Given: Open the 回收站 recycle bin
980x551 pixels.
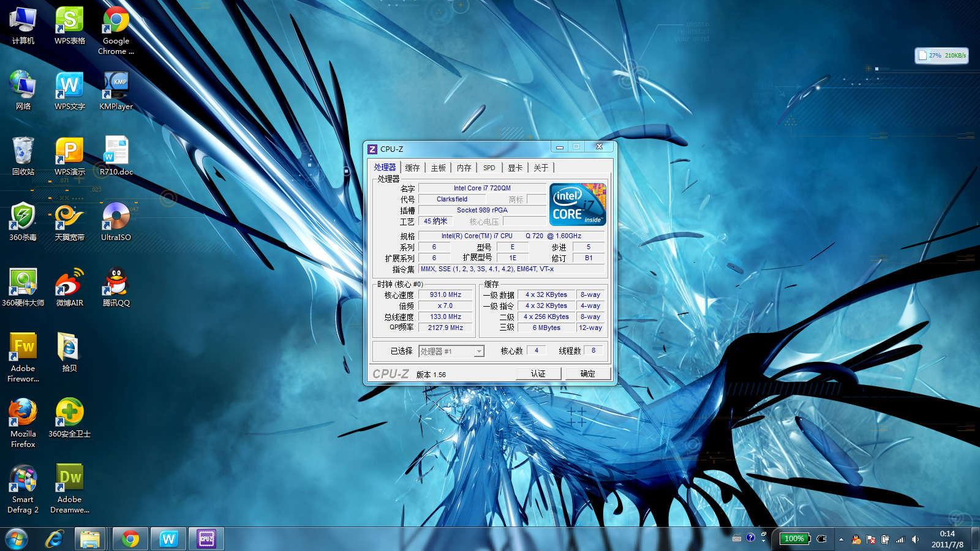Looking at the screenshot, I should (23, 156).
